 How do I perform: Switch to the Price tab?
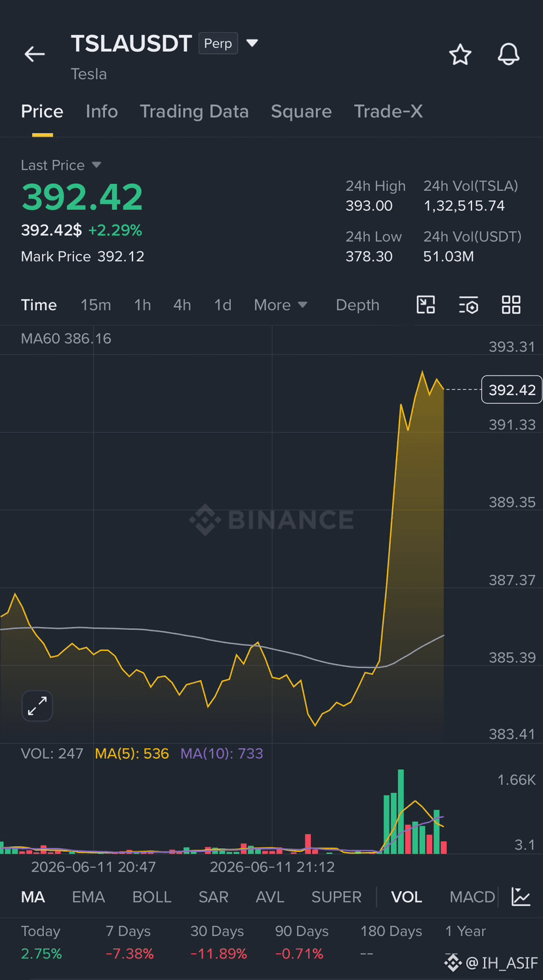click(x=42, y=112)
